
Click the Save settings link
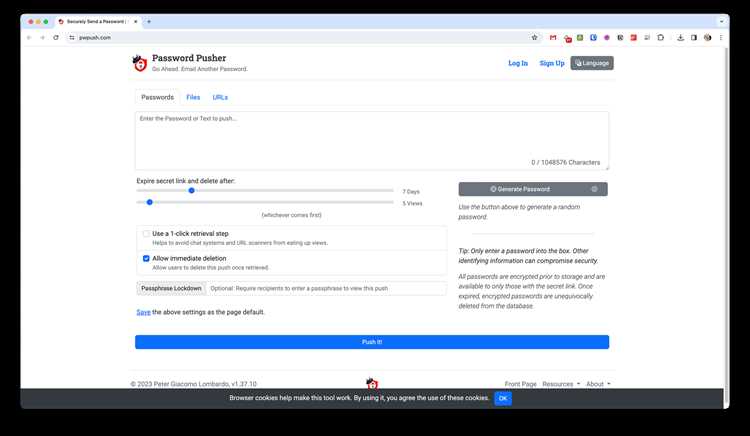point(143,312)
